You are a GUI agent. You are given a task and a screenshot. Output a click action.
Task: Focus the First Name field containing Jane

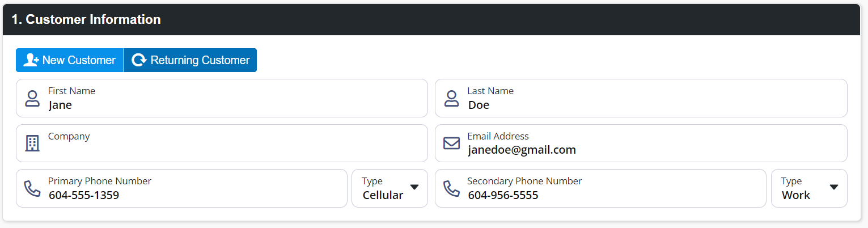pos(222,98)
